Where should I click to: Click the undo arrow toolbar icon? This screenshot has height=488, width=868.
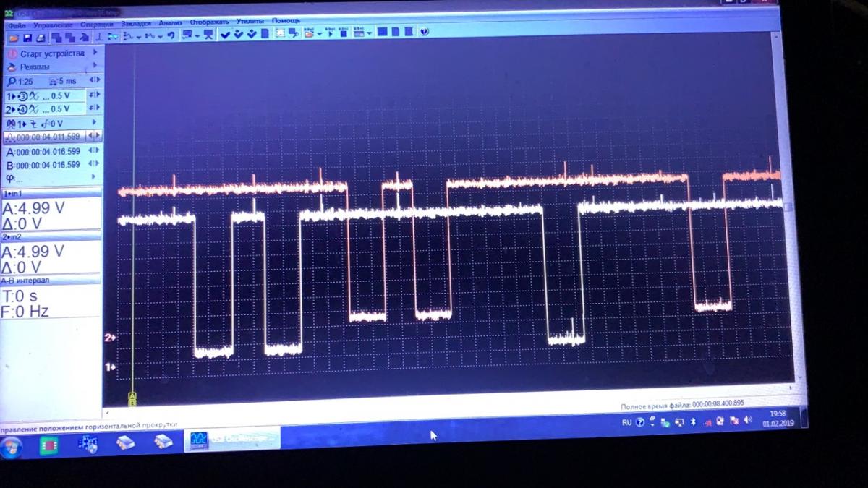(x=171, y=35)
